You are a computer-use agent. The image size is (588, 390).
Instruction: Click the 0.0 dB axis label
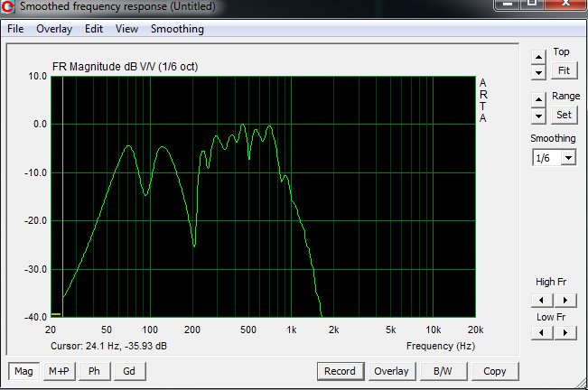40,124
